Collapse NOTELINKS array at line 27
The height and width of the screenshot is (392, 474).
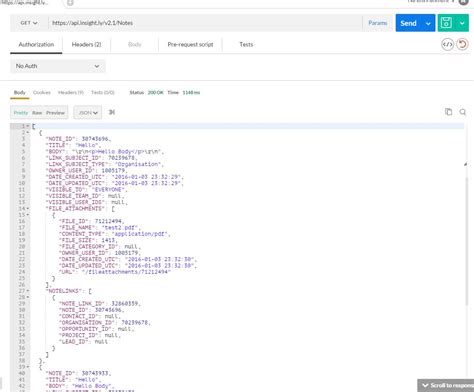[x=28, y=291]
